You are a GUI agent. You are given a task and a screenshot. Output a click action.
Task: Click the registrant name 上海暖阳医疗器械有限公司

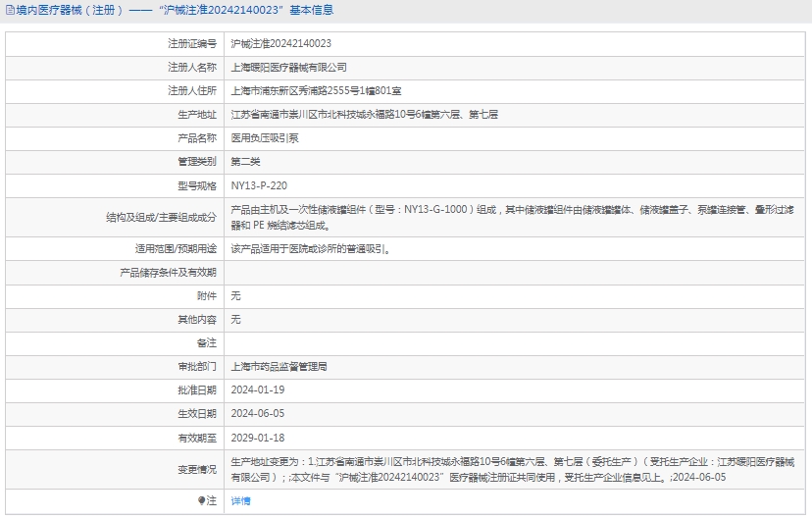288,68
